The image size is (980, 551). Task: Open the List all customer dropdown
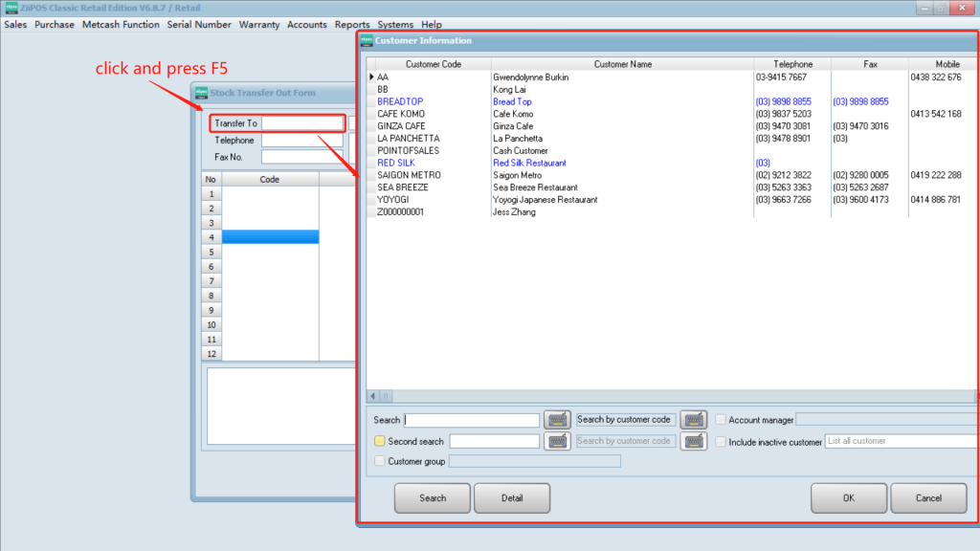[900, 441]
